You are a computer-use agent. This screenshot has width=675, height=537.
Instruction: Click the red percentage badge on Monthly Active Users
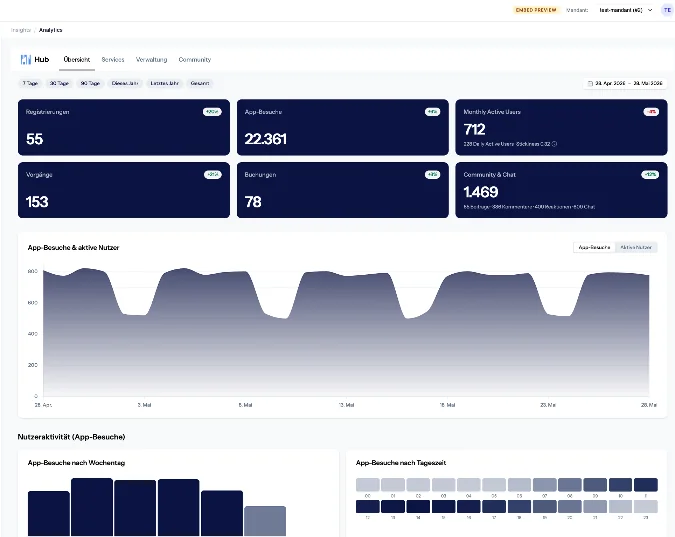[651, 112]
